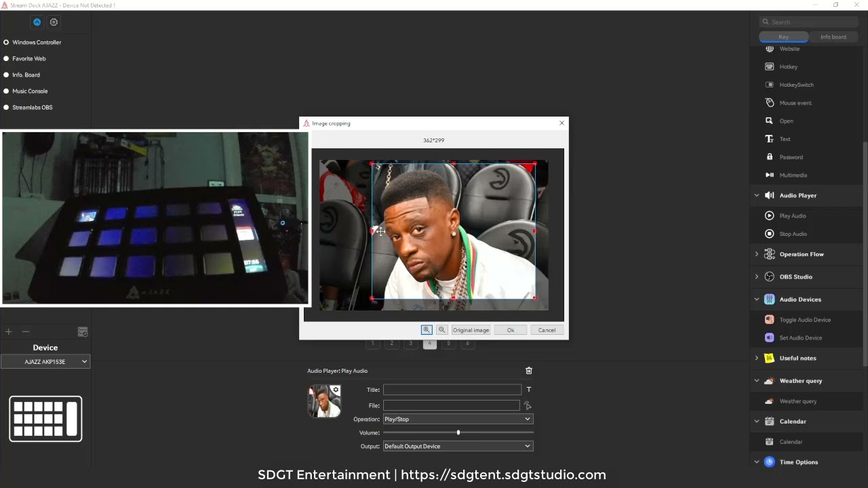Screen dimensions: 868x488
Task: Click the Password lock icon
Action: [769, 157]
